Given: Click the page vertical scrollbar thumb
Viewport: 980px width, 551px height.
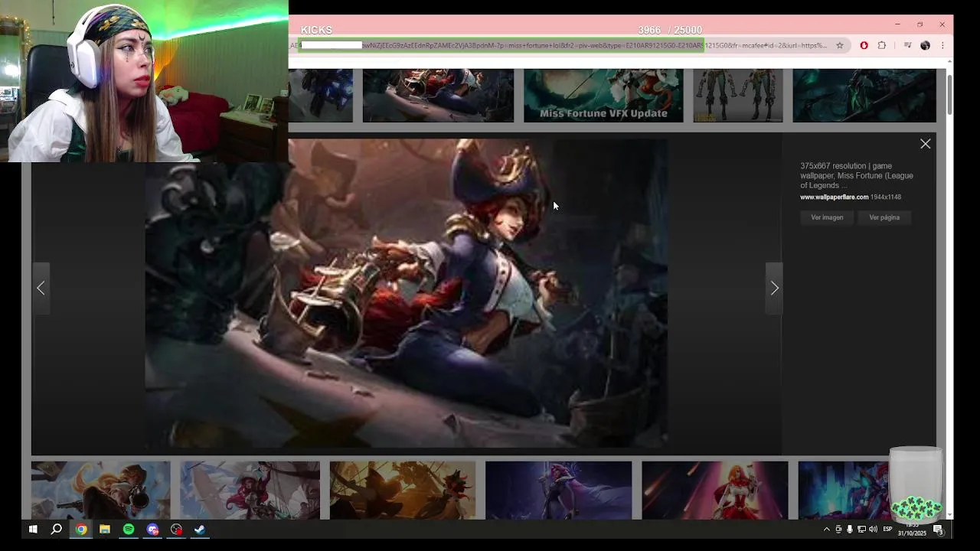Looking at the screenshot, I should click(949, 94).
